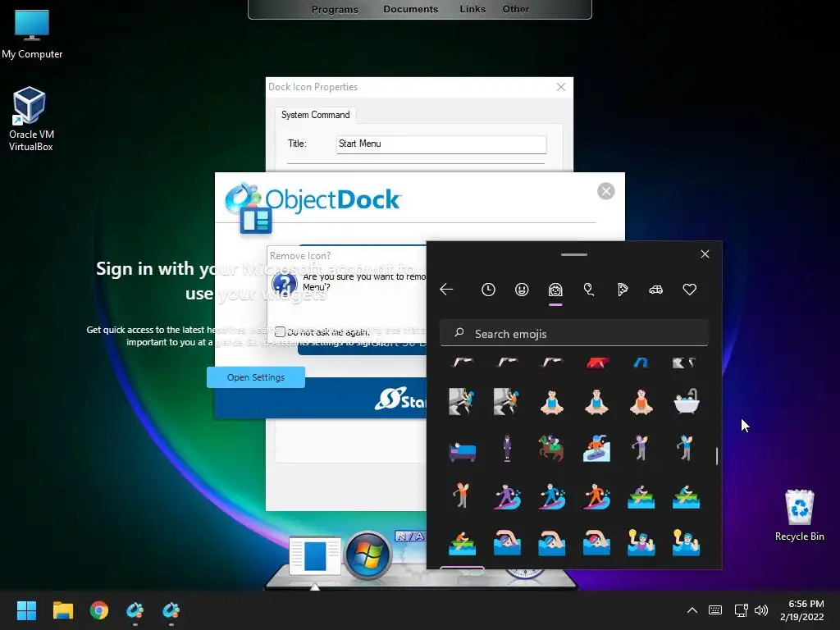Open the Other dock tab
Screen dimensions: 840x630
coord(516,9)
